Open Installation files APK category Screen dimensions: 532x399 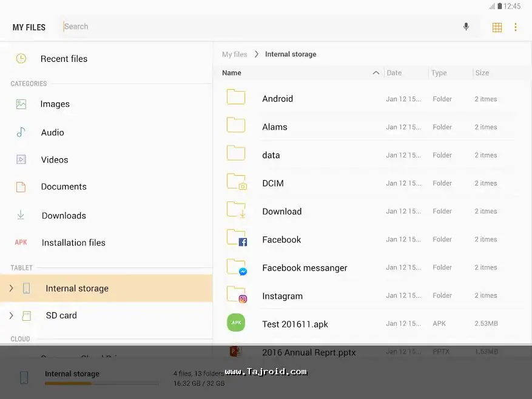click(x=73, y=243)
